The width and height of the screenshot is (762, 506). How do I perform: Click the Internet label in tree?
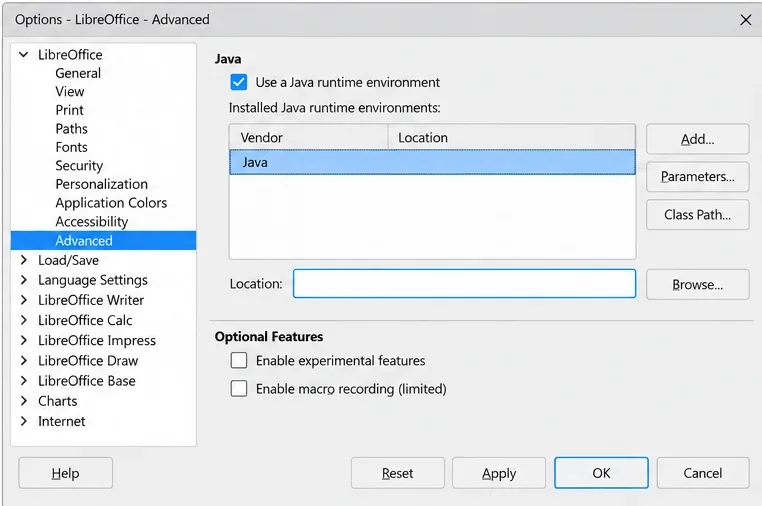click(62, 421)
